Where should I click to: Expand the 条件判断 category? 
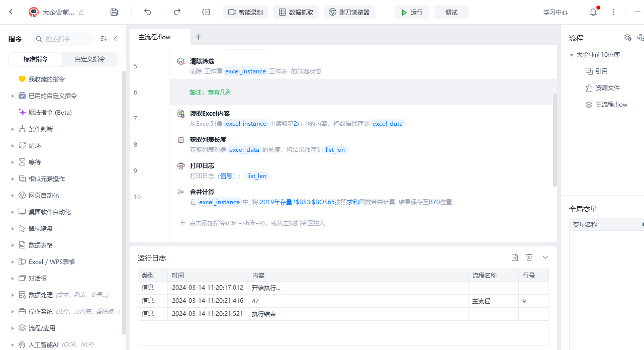pyautogui.click(x=13, y=129)
